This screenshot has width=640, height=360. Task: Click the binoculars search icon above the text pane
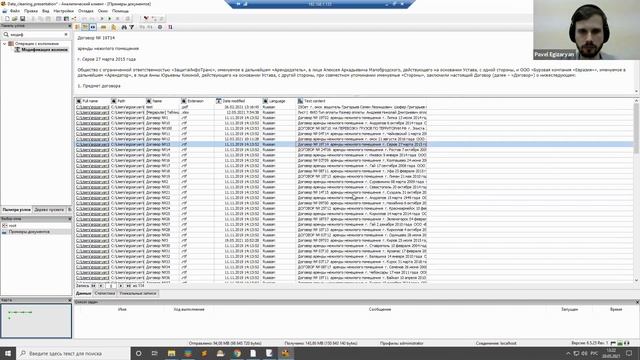[x=124, y=27]
